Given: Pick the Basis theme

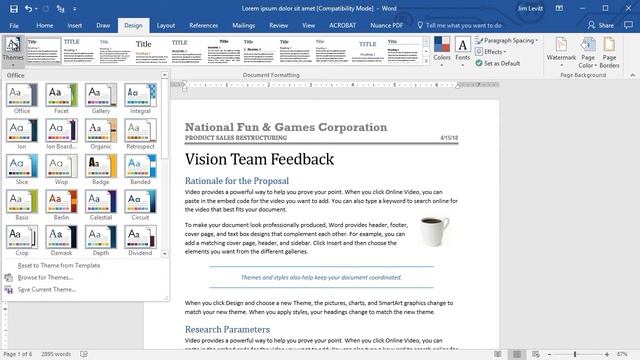Looking at the screenshot, I should (22, 205).
